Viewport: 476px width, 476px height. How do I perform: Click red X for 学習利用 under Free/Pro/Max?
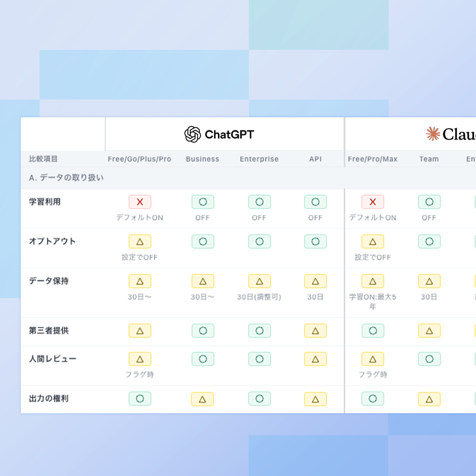coord(373,202)
